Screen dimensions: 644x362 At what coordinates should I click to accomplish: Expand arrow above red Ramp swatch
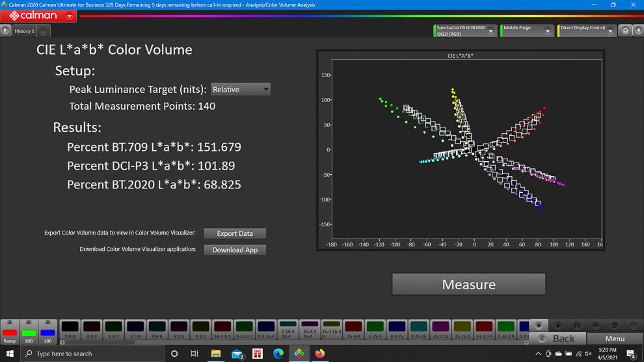tap(10, 323)
